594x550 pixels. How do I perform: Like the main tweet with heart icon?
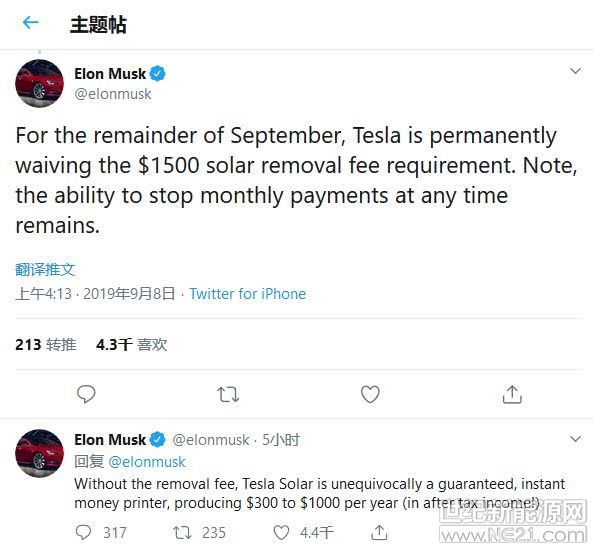click(370, 394)
